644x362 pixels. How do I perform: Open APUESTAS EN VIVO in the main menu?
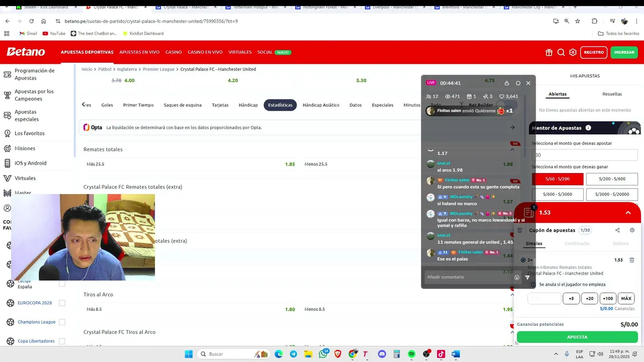pyautogui.click(x=139, y=52)
